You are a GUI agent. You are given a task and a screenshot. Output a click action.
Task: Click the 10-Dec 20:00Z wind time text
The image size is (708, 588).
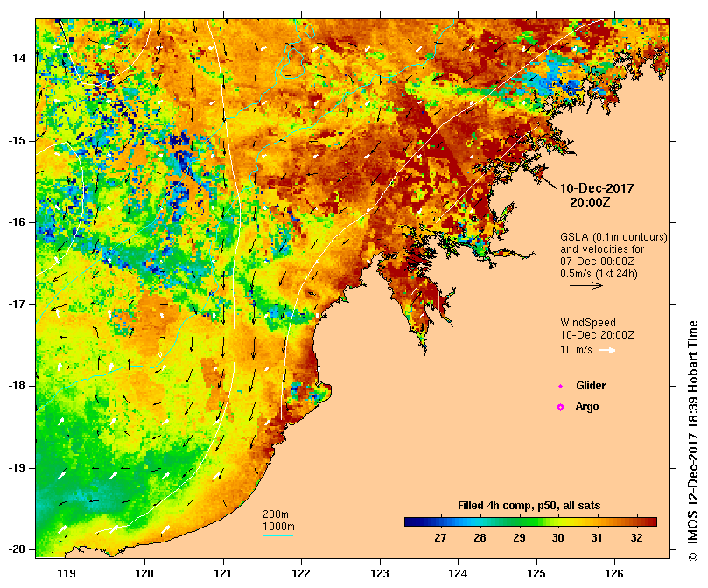pyautogui.click(x=598, y=335)
